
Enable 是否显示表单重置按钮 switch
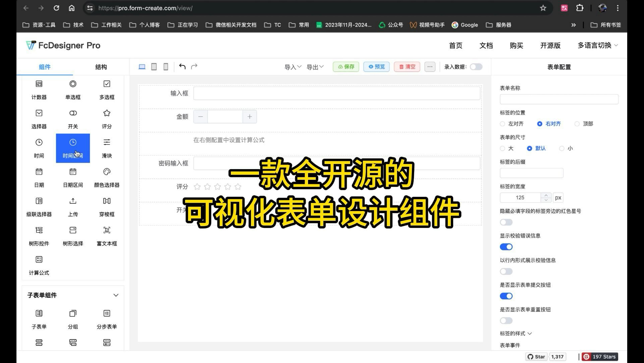506,321
